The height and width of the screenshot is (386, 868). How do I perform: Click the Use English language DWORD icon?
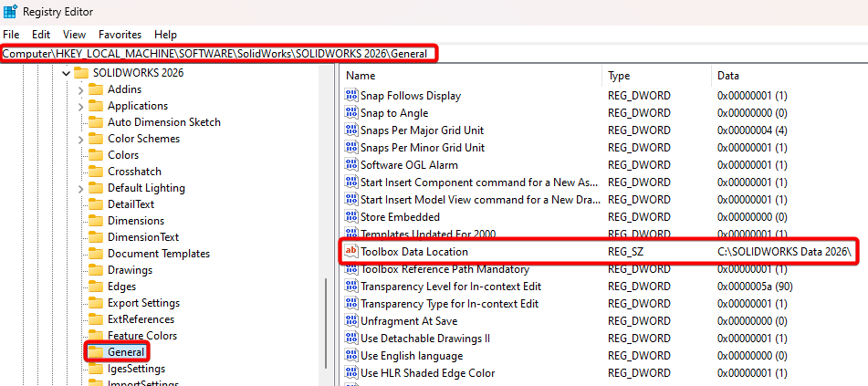point(351,356)
